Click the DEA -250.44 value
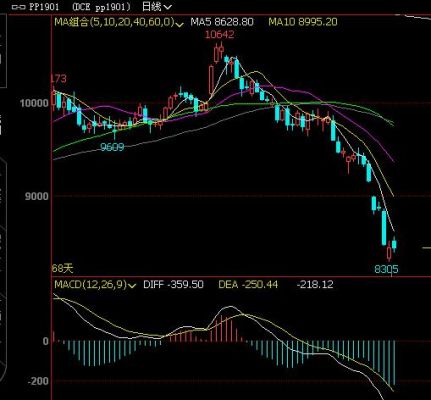This screenshot has height=400, width=431. point(248,284)
